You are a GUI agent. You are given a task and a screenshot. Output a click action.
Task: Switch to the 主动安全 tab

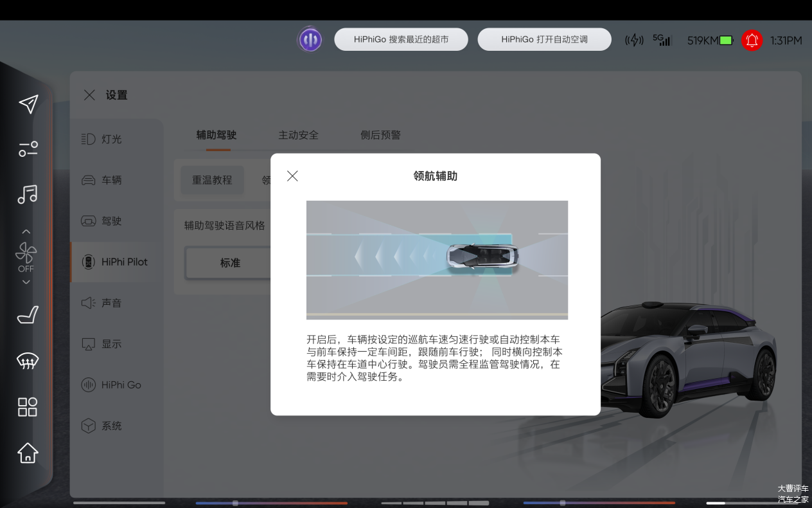click(298, 135)
